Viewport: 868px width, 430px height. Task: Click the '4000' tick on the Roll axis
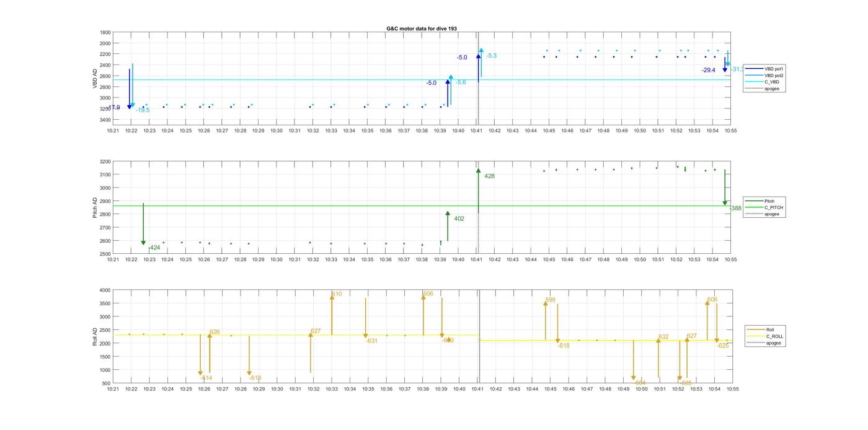(105, 290)
